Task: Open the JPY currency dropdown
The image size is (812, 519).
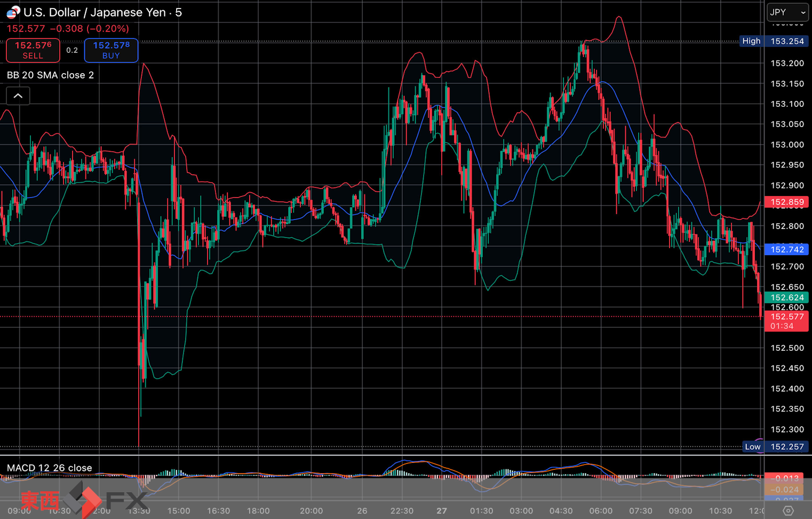Action: click(787, 12)
